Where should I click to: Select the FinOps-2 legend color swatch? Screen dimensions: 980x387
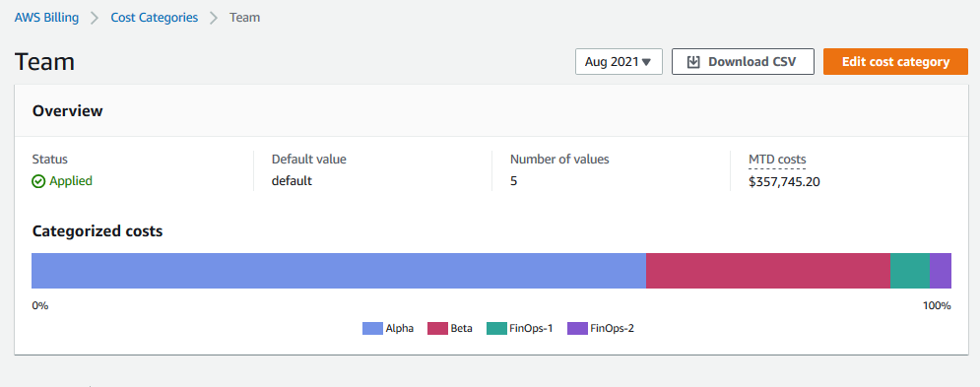(577, 328)
